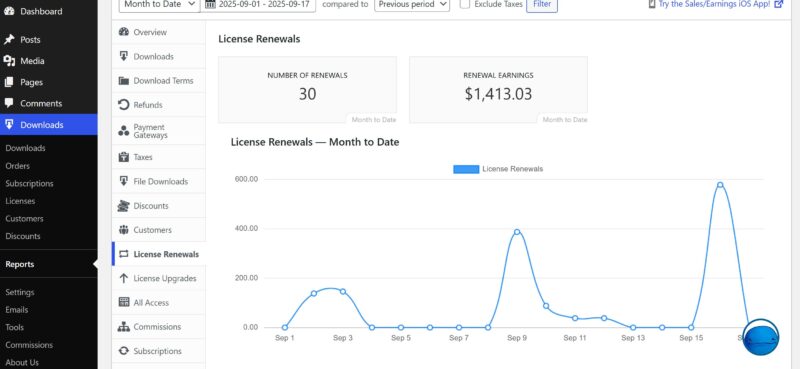The image size is (800, 369).
Task: Open the Overview report gauge icon
Action: [123, 32]
